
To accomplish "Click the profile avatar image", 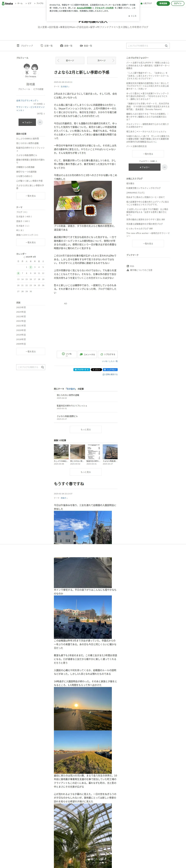I will click(x=31, y=70).
